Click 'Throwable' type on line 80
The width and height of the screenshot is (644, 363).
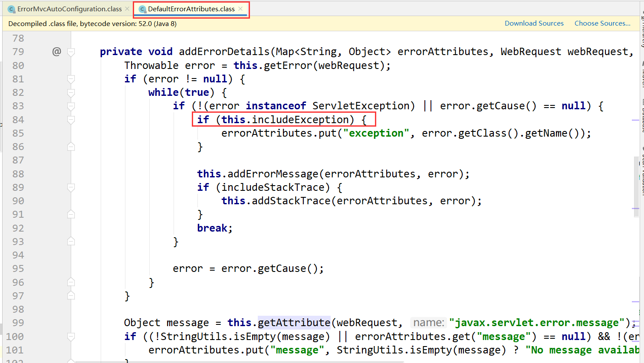pos(151,65)
